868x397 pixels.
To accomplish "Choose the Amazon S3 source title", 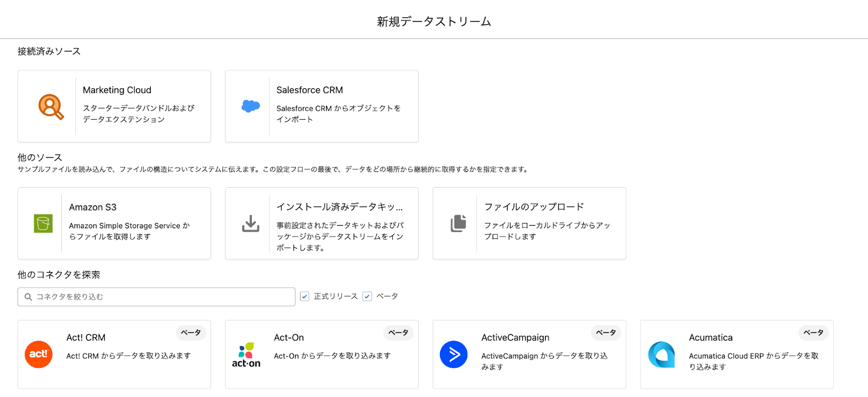I will point(93,207).
